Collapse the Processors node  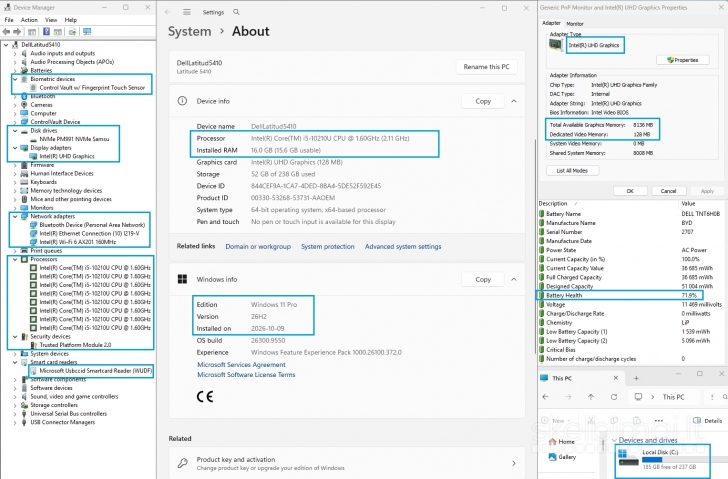click(x=15, y=259)
